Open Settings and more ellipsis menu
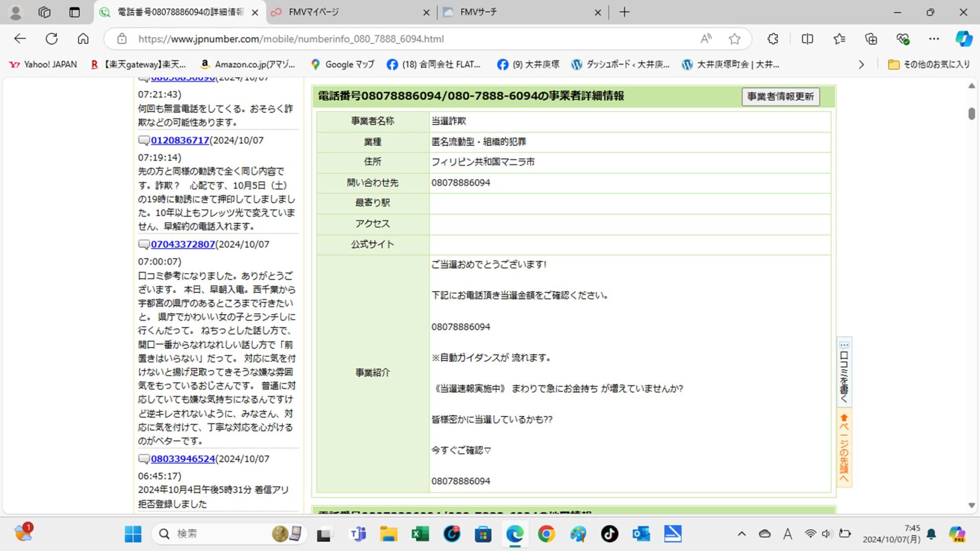980x551 pixels. [934, 39]
